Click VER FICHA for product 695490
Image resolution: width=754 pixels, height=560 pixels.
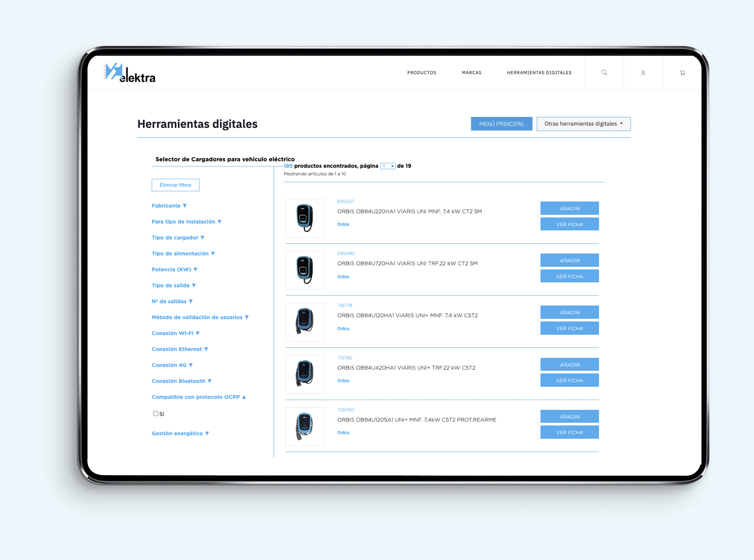click(570, 276)
